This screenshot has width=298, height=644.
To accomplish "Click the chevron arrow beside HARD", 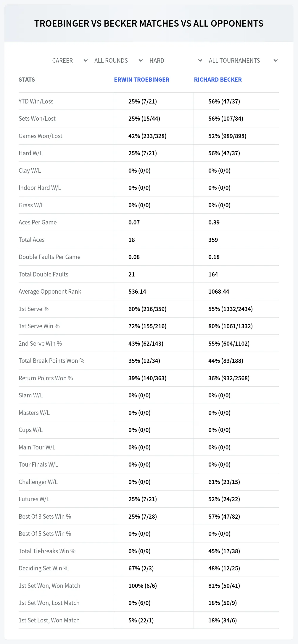I will tap(200, 61).
